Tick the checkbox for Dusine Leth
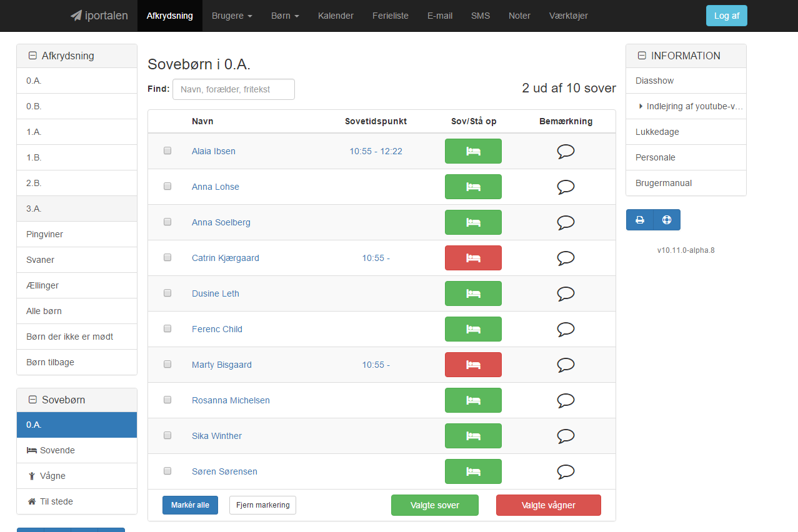 tap(167, 293)
